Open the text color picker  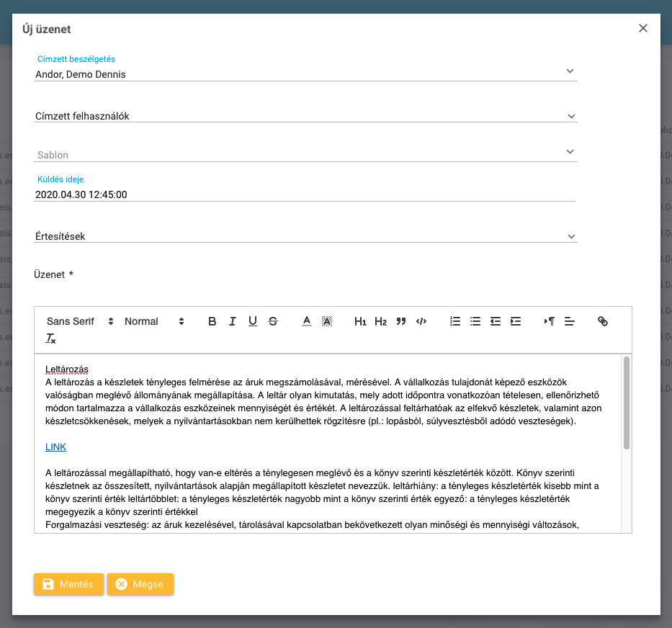click(x=306, y=321)
